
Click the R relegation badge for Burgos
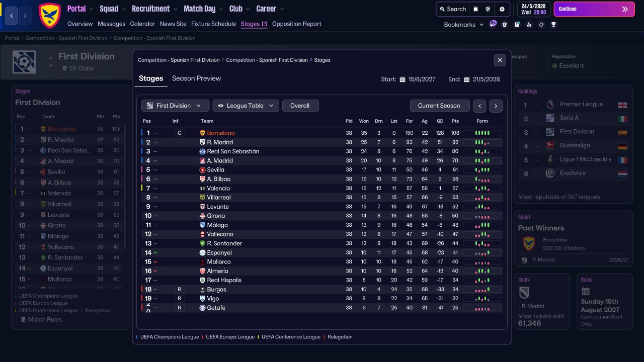point(179,290)
